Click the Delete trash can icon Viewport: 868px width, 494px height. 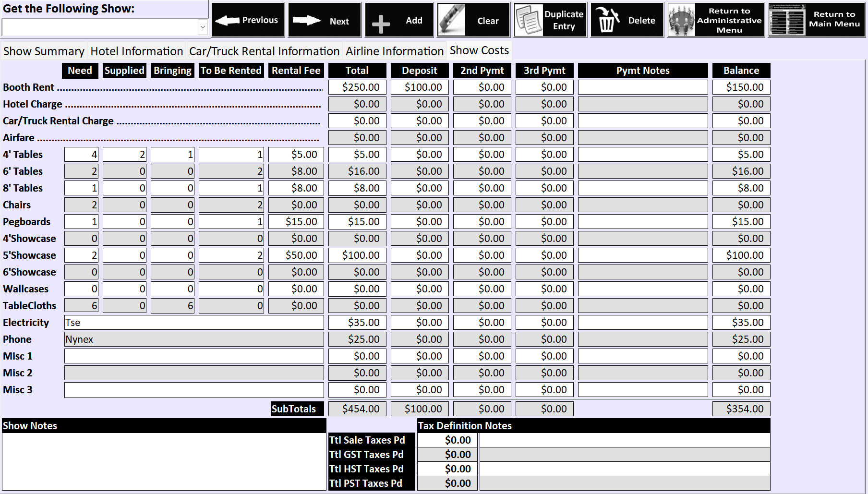606,20
